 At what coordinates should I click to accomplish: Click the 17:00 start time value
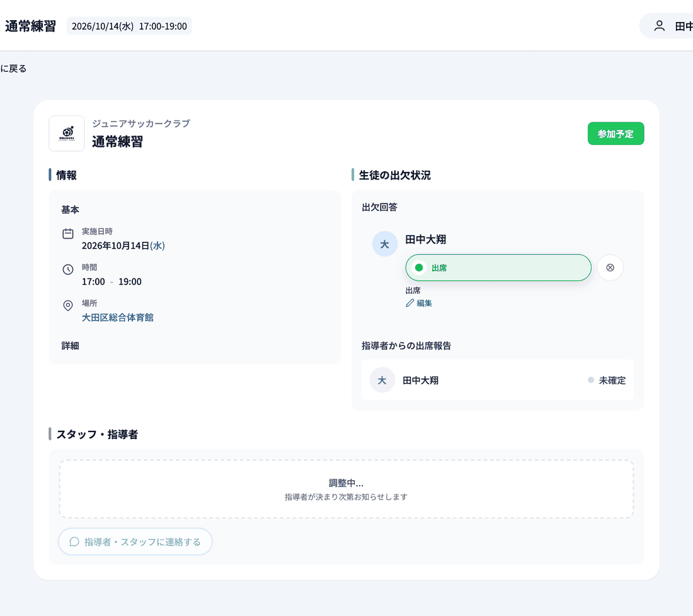(x=93, y=282)
